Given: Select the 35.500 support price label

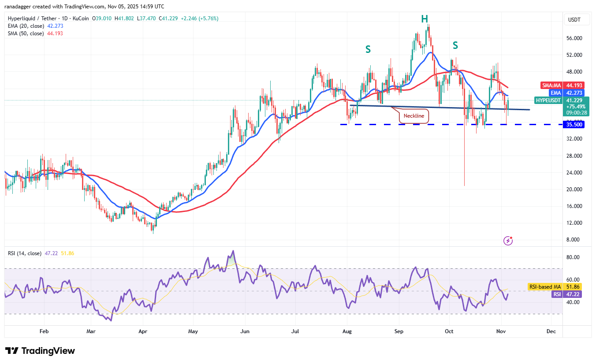Looking at the screenshot, I should coord(575,125).
